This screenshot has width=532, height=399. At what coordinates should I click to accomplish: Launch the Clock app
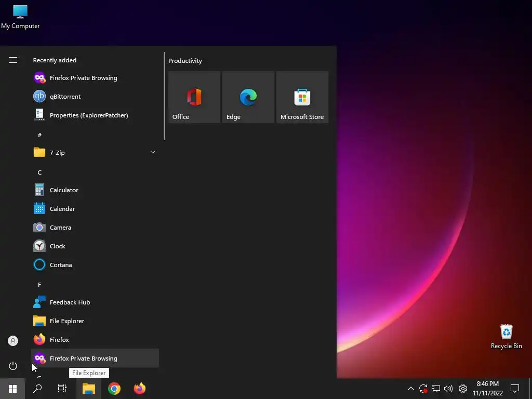(95, 246)
